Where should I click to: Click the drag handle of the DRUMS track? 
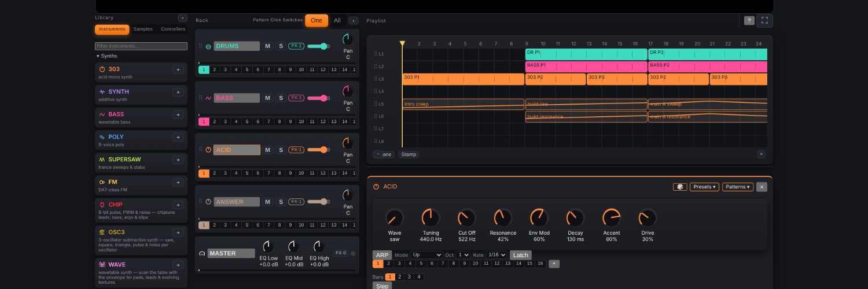(201, 46)
